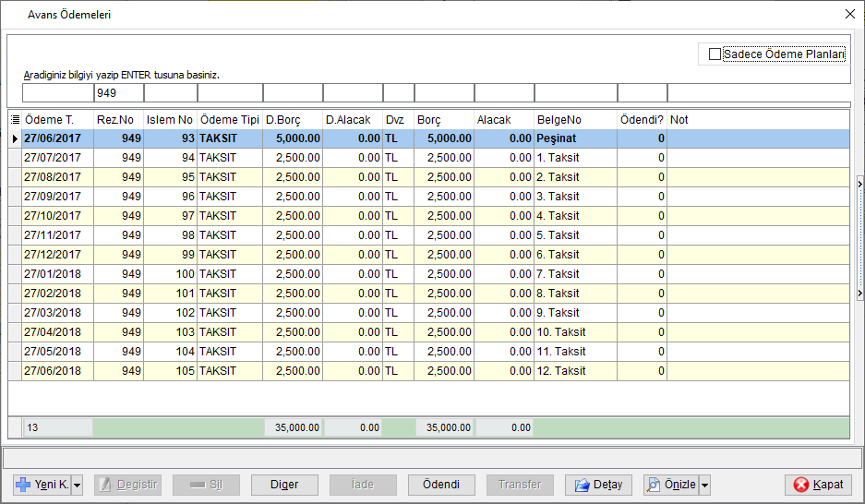The height and width of the screenshot is (504, 865).
Task: Close the Avans Ödemeleri window
Action: coord(850,15)
